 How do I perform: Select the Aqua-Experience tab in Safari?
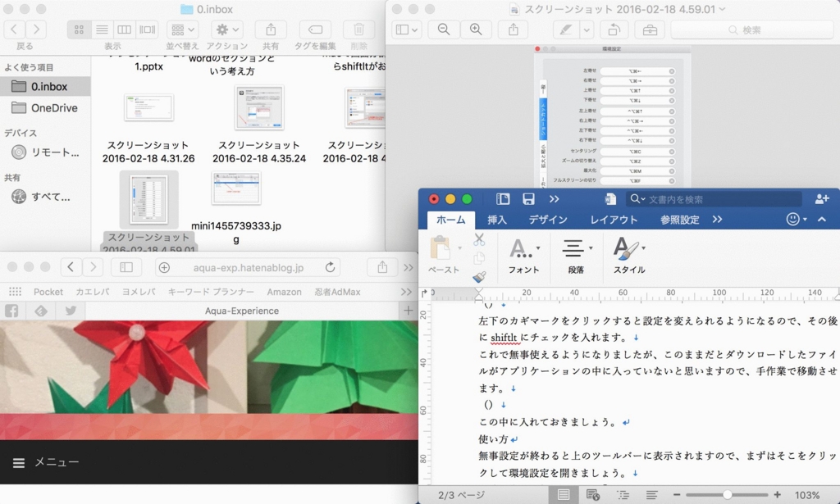click(x=242, y=311)
